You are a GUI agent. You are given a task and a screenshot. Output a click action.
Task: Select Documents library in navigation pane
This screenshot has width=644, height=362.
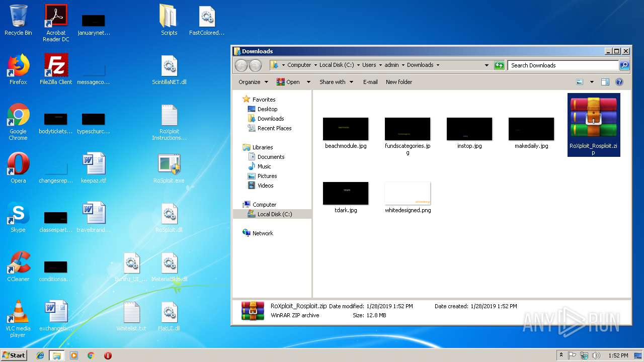(x=271, y=157)
